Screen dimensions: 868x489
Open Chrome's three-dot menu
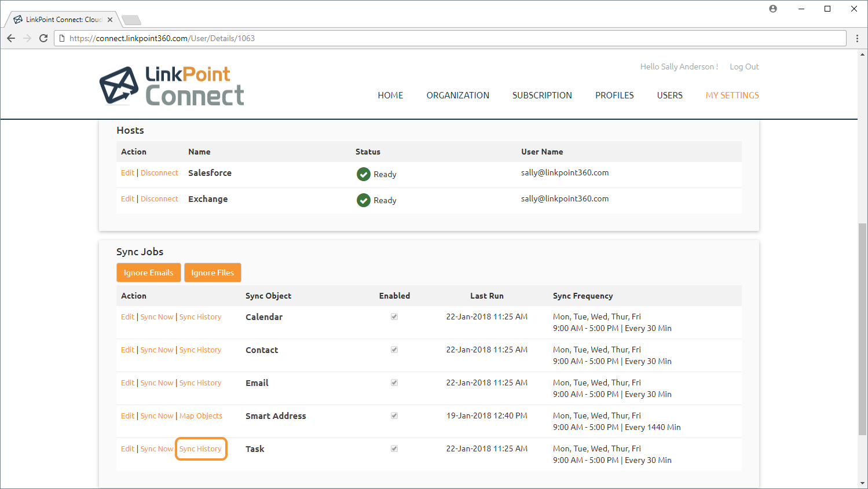coord(858,38)
